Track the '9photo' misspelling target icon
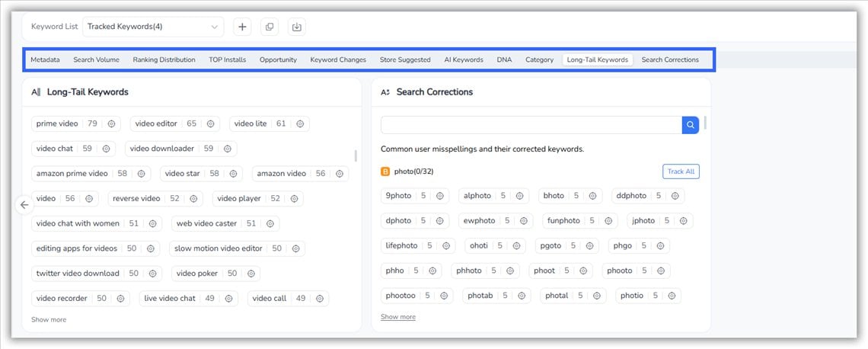Screen dimensions: 868x349 click(440, 196)
